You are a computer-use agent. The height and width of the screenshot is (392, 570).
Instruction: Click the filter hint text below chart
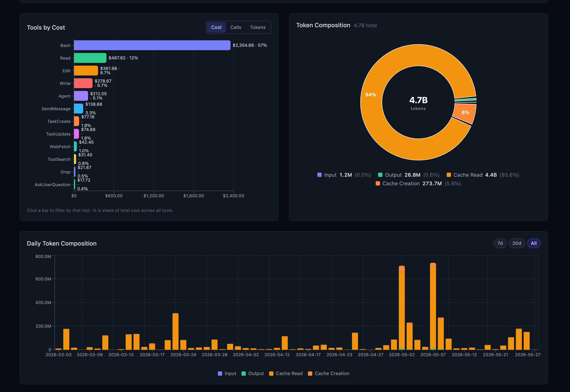click(x=100, y=210)
